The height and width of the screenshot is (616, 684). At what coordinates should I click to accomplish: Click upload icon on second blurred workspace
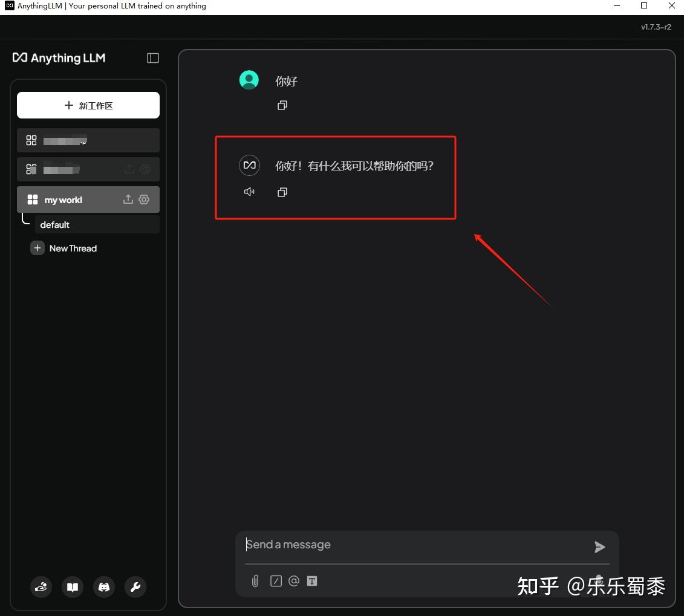(x=129, y=169)
